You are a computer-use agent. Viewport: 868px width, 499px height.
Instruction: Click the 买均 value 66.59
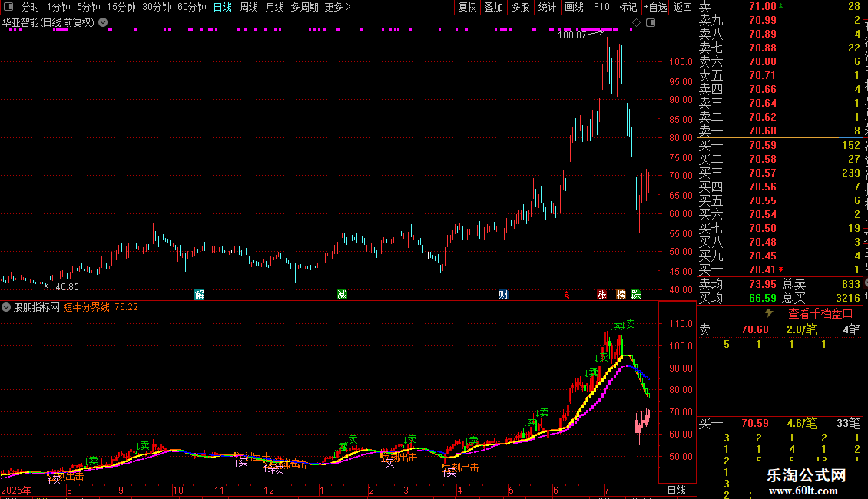pyautogui.click(x=762, y=298)
